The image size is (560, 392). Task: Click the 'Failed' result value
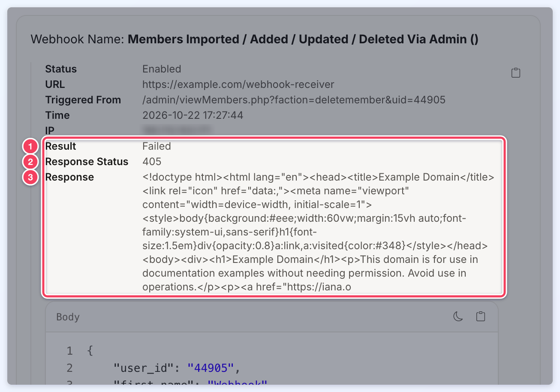coord(157,146)
